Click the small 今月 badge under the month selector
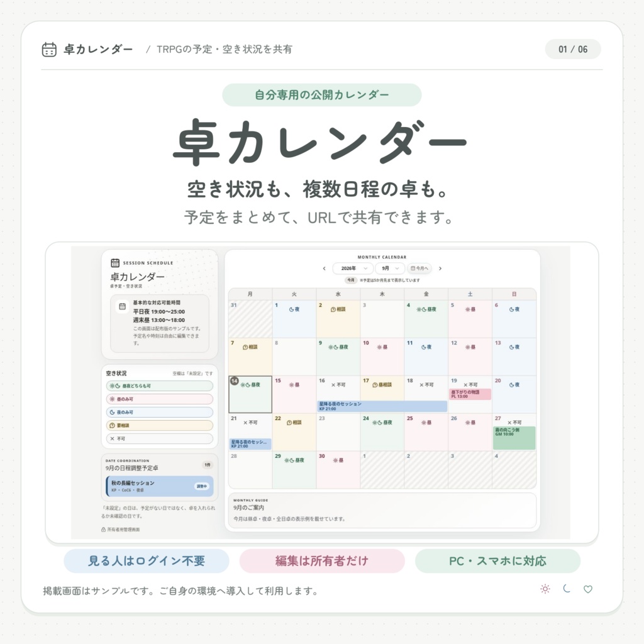 pos(350,280)
